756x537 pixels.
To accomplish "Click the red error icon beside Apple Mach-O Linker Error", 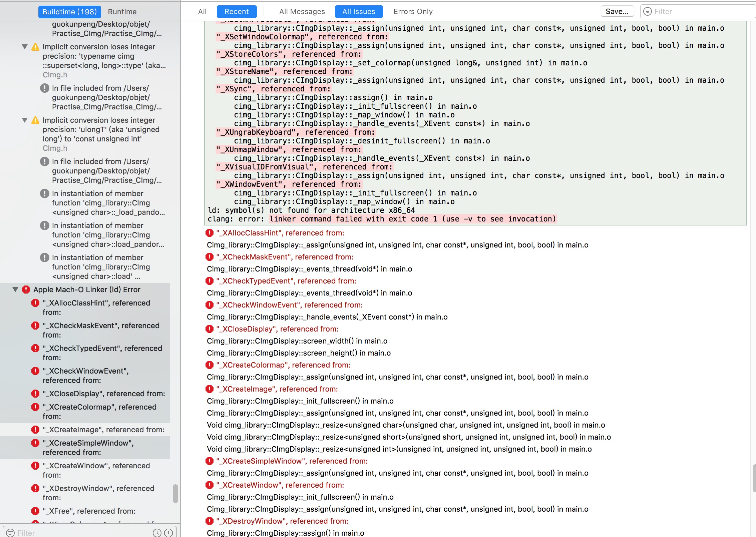I will [26, 290].
